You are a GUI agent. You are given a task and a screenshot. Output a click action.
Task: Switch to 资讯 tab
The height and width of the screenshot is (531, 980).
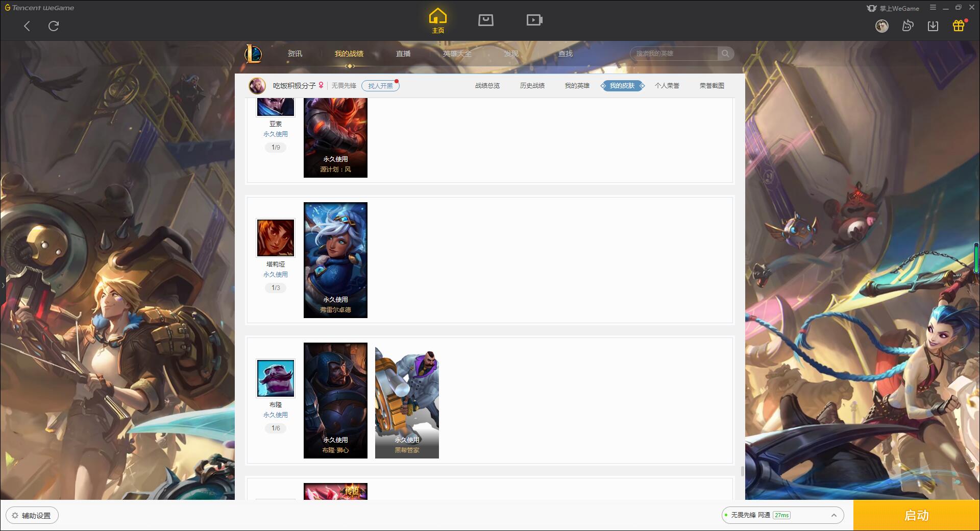point(295,54)
